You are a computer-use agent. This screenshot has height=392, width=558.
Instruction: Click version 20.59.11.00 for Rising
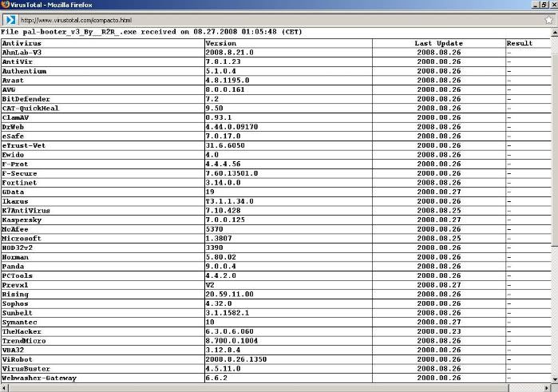(230, 294)
